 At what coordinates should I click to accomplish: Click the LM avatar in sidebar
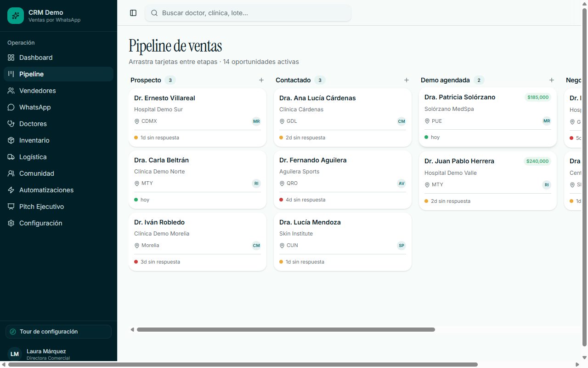[x=15, y=354]
